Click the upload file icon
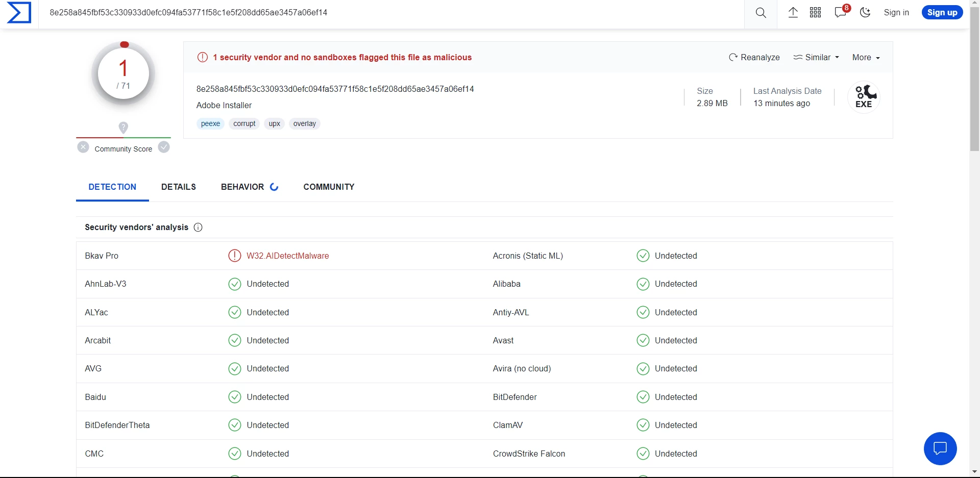The width and height of the screenshot is (980, 478). tap(793, 13)
